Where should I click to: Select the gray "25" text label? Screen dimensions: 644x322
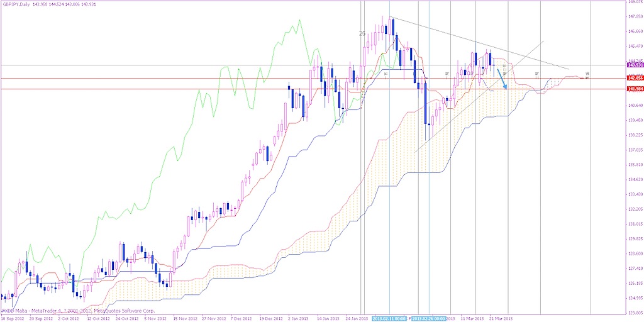[362, 33]
